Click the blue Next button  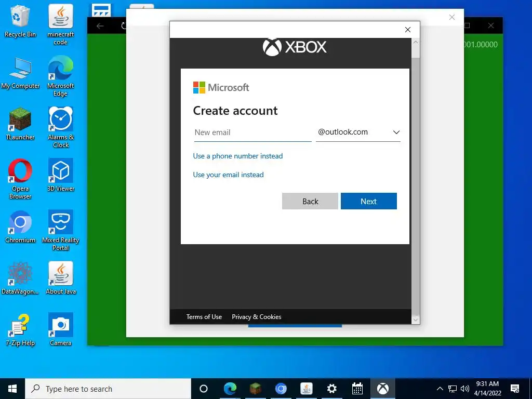369,201
